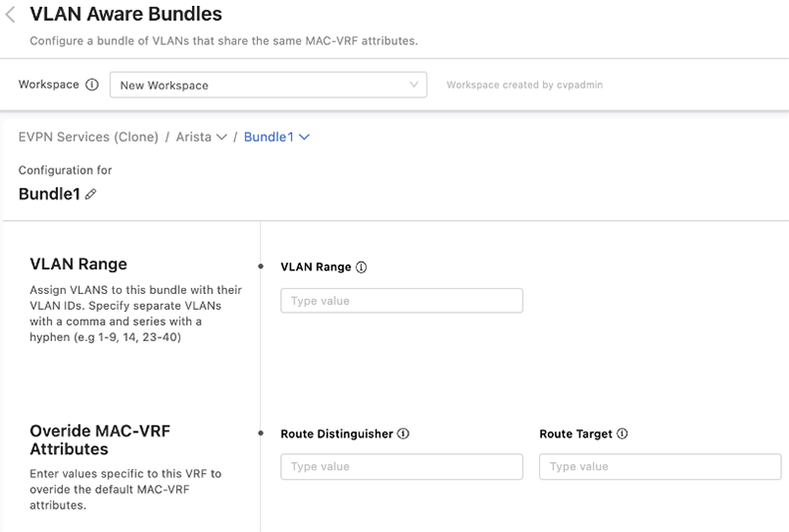
Task: Click the VLAN Range section heading
Action: click(79, 264)
